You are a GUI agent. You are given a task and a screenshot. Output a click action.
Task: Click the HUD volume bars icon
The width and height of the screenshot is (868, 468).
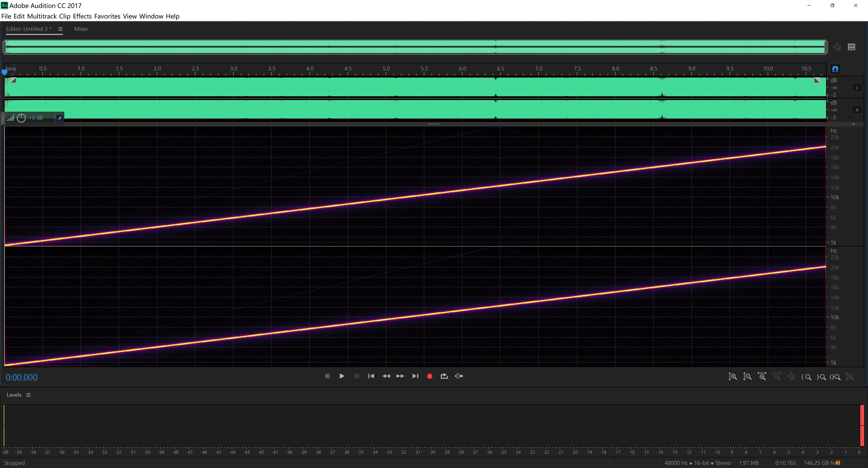10,118
